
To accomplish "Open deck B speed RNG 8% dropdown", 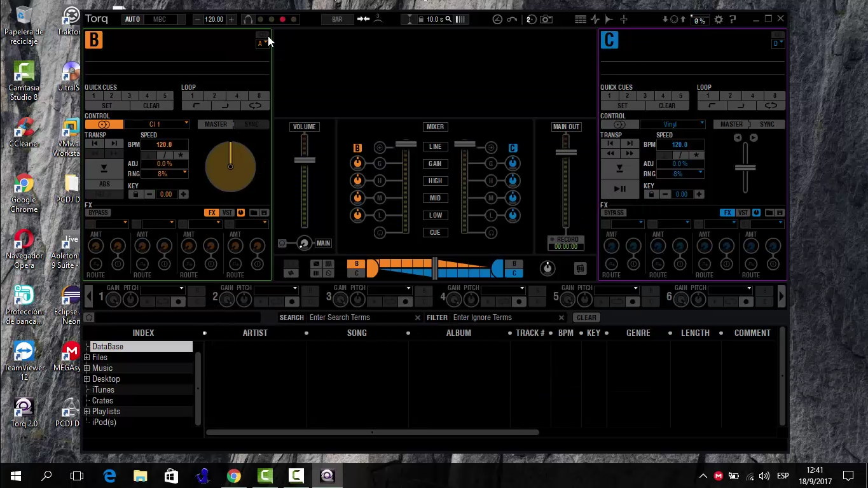I will coord(165,174).
